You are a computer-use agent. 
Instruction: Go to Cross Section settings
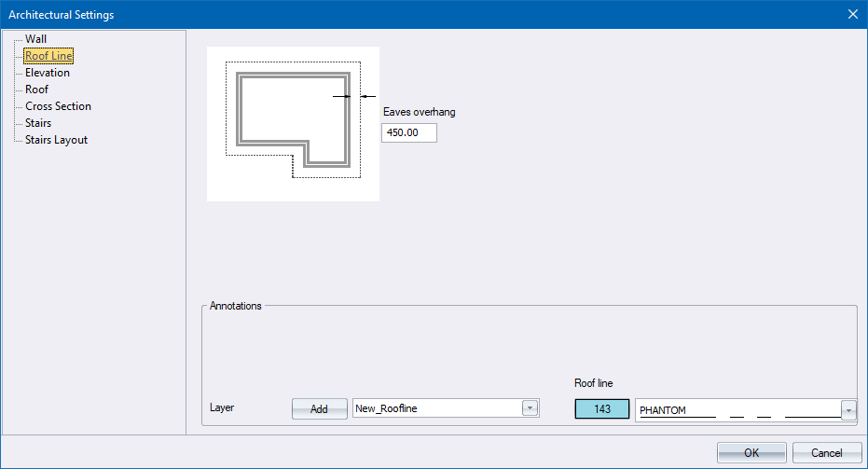click(58, 106)
